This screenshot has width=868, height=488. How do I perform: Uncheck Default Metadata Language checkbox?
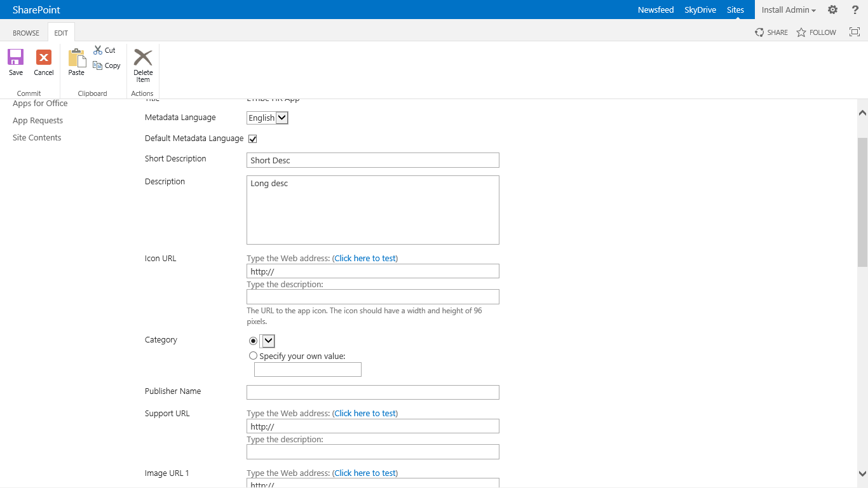tap(252, 139)
